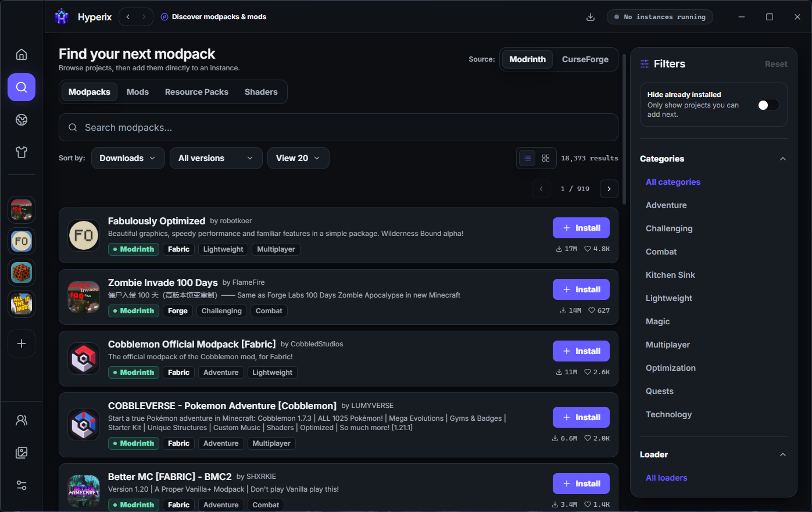812x512 pixels.
Task: Open the Sort by Downloads dropdown
Action: pyautogui.click(x=128, y=158)
